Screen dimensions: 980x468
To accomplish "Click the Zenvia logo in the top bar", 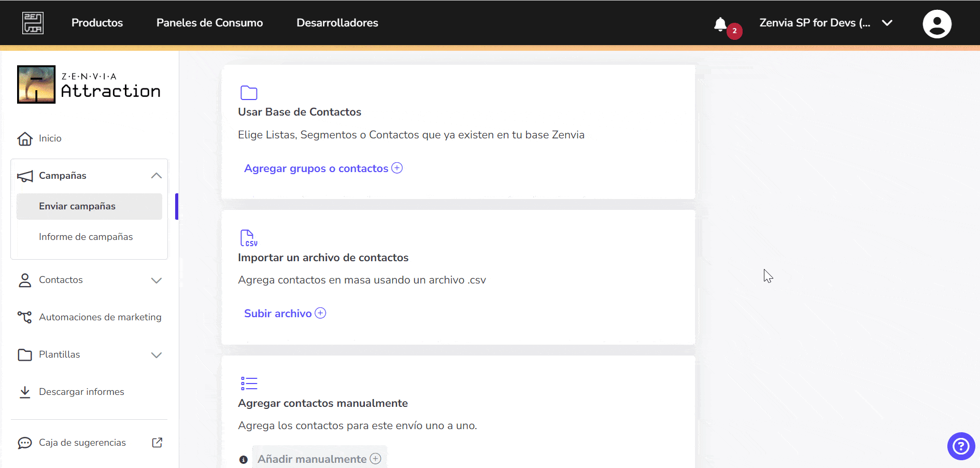I will coord(33,22).
